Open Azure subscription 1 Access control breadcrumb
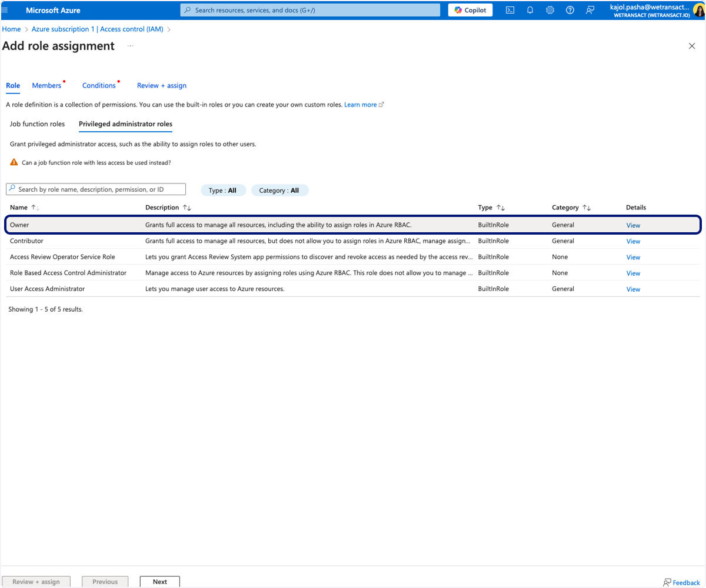Viewport: 706px width, 588px height. (x=97, y=29)
